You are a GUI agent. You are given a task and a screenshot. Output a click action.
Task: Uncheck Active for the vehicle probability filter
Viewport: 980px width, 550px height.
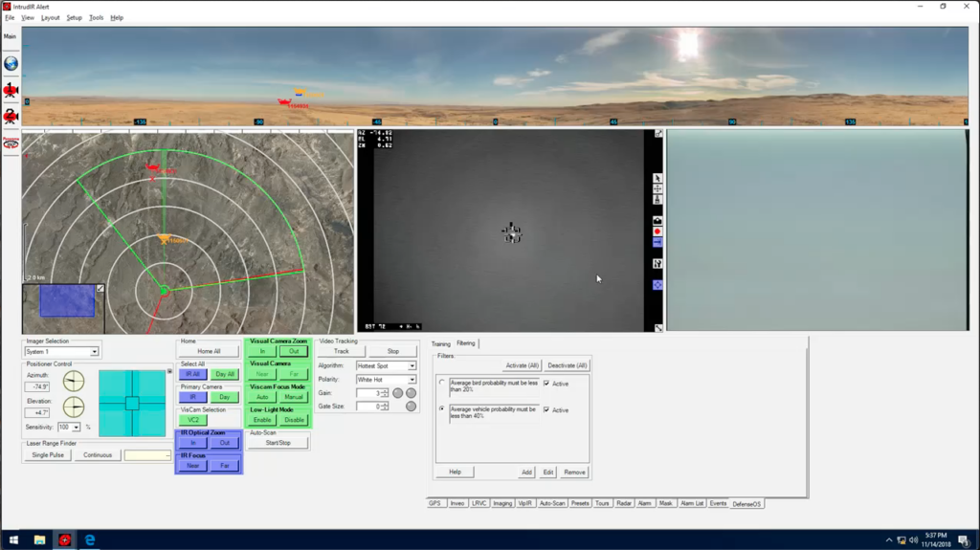(546, 410)
